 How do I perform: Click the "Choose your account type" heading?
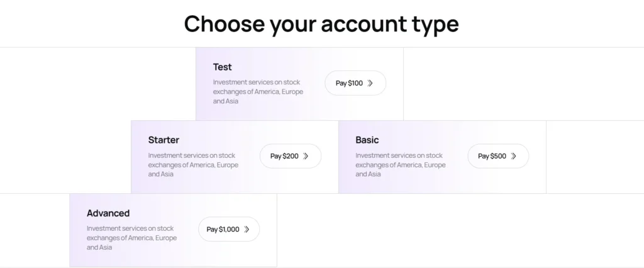point(321,24)
